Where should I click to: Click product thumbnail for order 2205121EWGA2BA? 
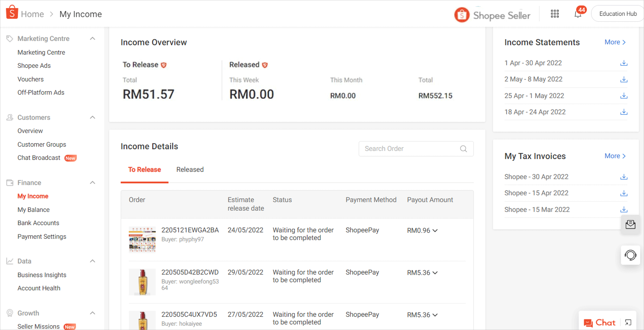[x=142, y=240]
